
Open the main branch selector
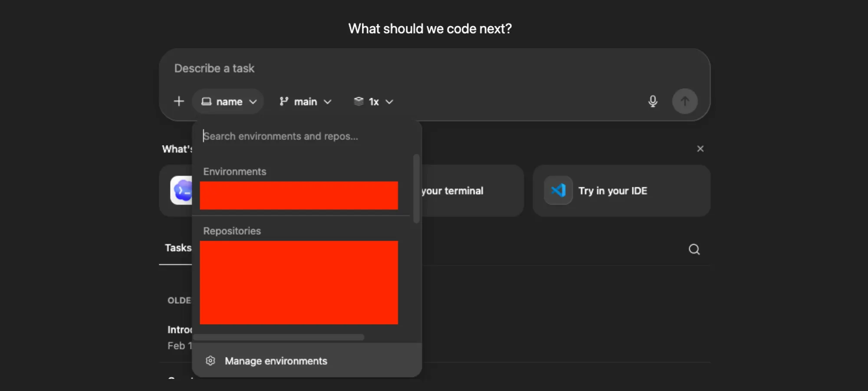tap(306, 102)
